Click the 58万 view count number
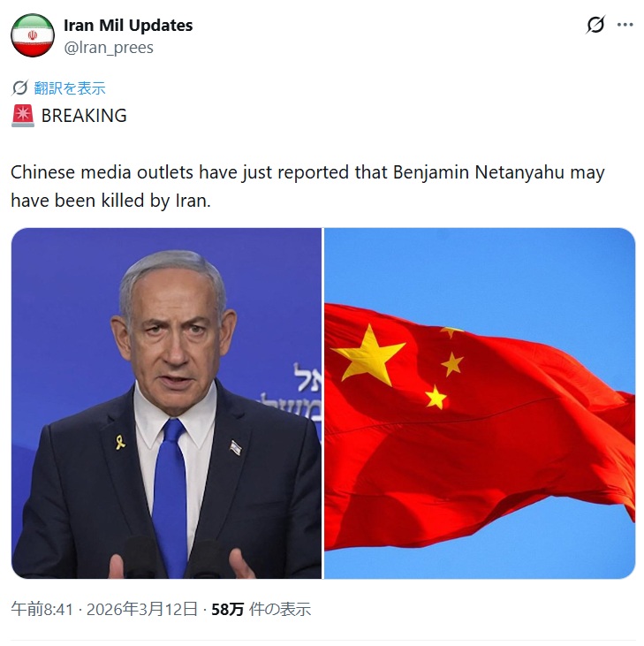The image size is (644, 646). [228, 610]
